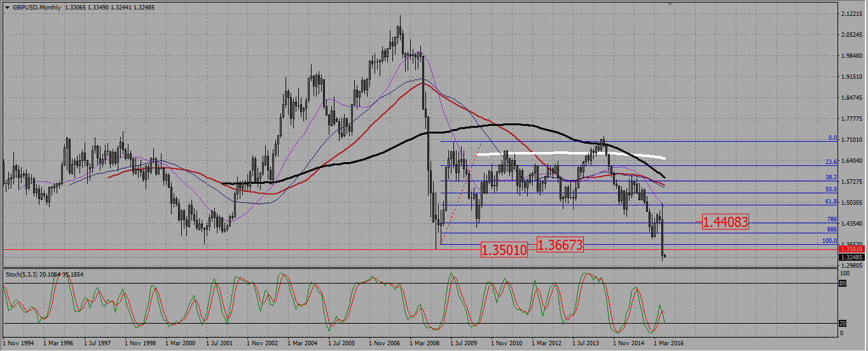Click the 1 Mar 2008 date label
The height and width of the screenshot is (351, 868).
click(x=425, y=343)
